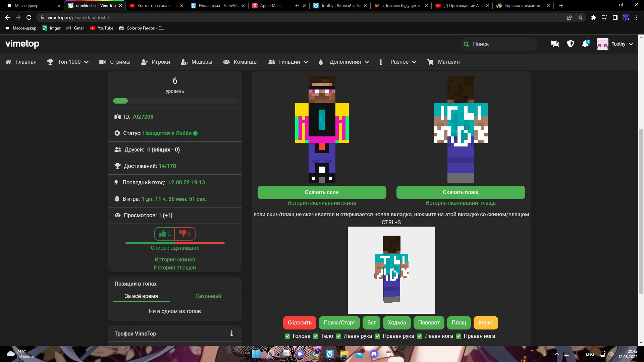Viewport: 644px width, 362px height.
Task: Toggle the Правая нога checkbox
Action: click(x=459, y=336)
